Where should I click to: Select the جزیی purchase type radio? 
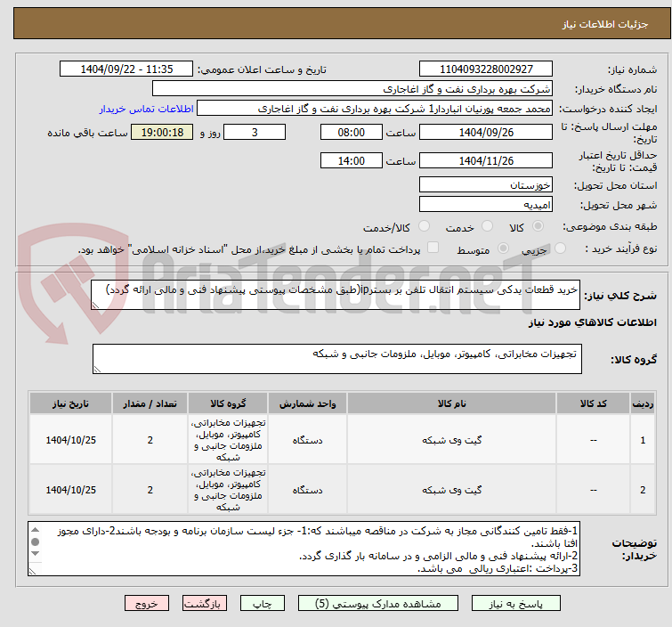click(x=560, y=248)
